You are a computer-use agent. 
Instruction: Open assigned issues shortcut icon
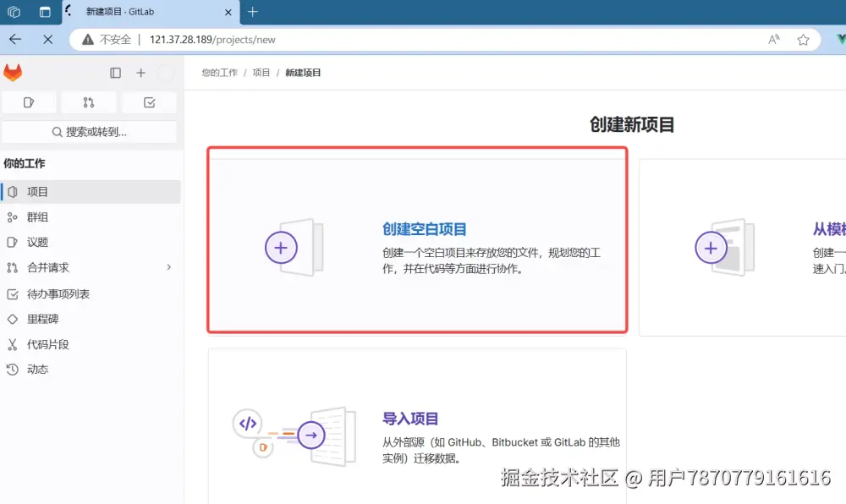pyautogui.click(x=29, y=102)
